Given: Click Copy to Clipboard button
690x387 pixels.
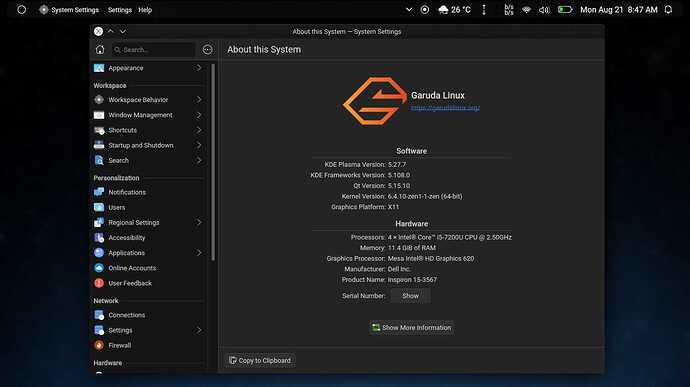Looking at the screenshot, I should click(260, 361).
